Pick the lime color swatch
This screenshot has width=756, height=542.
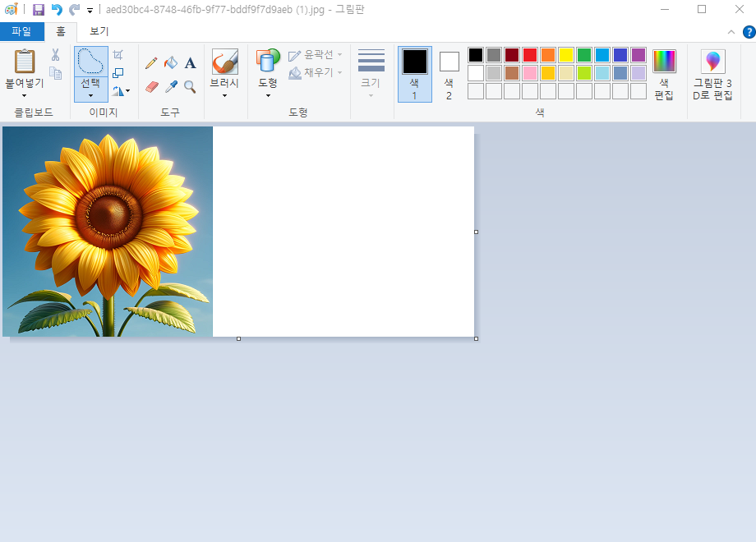point(584,73)
